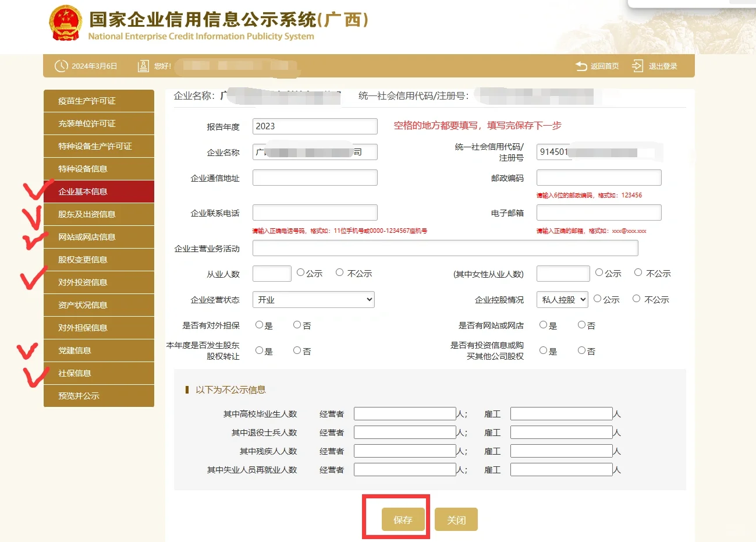Open 充装单位许可证 sidebar item
Image resolution: width=756 pixels, height=542 pixels.
tap(99, 123)
